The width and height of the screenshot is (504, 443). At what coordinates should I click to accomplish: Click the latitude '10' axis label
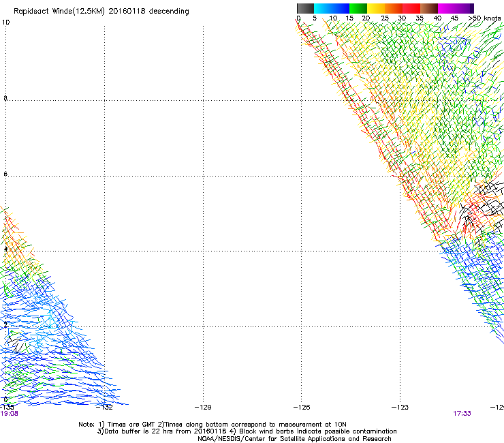pos(5,22)
